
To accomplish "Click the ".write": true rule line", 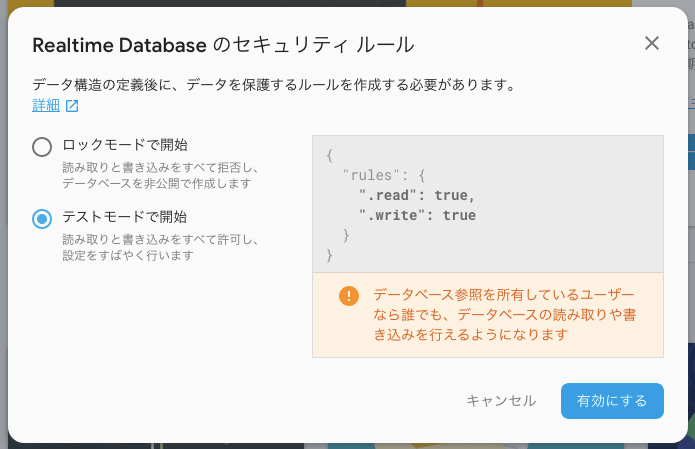I will tap(417, 215).
